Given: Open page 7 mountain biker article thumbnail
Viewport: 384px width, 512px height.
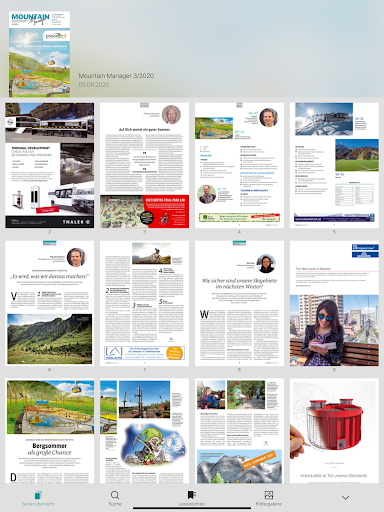Looking at the screenshot, I should 144,303.
